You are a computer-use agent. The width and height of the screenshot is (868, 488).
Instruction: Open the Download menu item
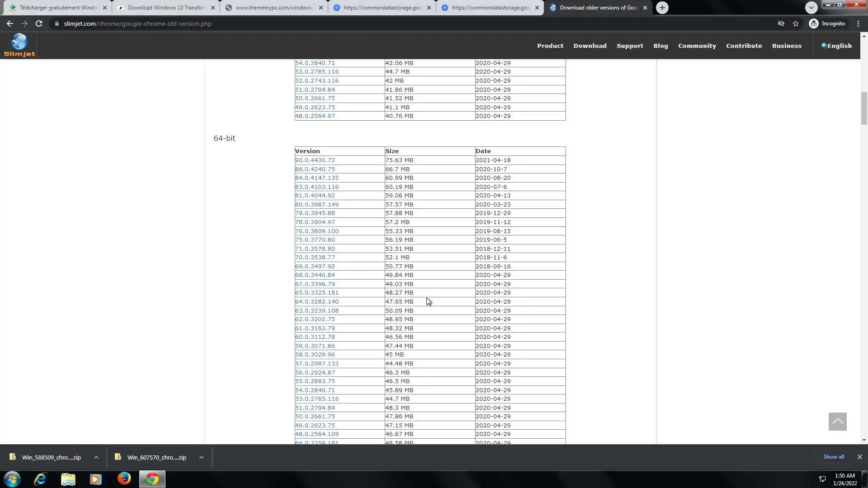(590, 46)
